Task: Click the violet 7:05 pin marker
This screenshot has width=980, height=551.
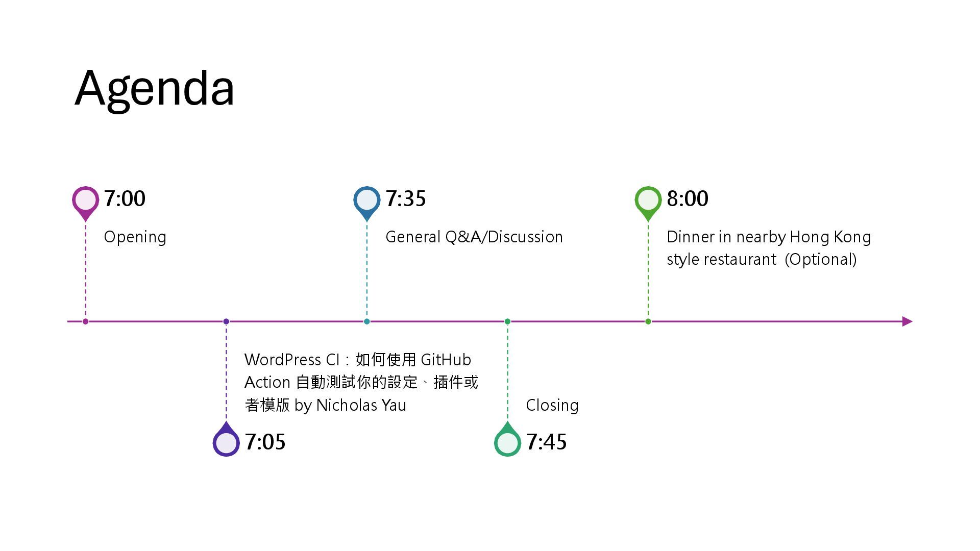Action: (226, 443)
